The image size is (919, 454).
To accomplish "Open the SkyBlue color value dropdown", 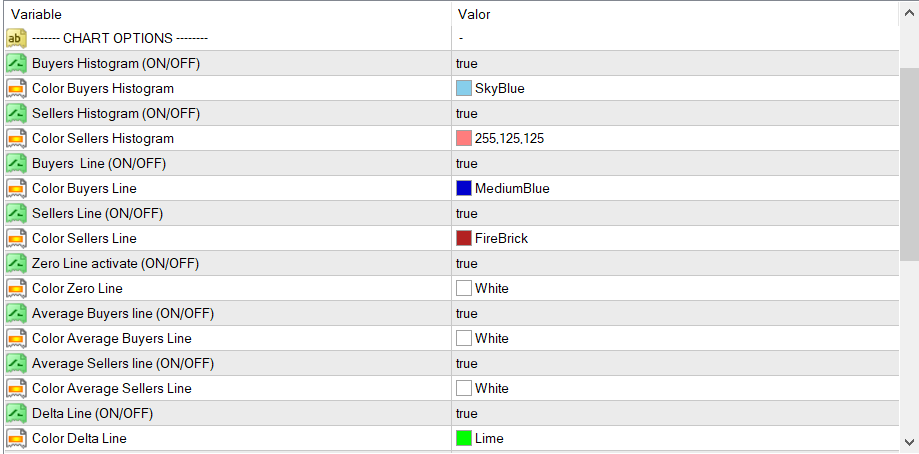I will [499, 88].
